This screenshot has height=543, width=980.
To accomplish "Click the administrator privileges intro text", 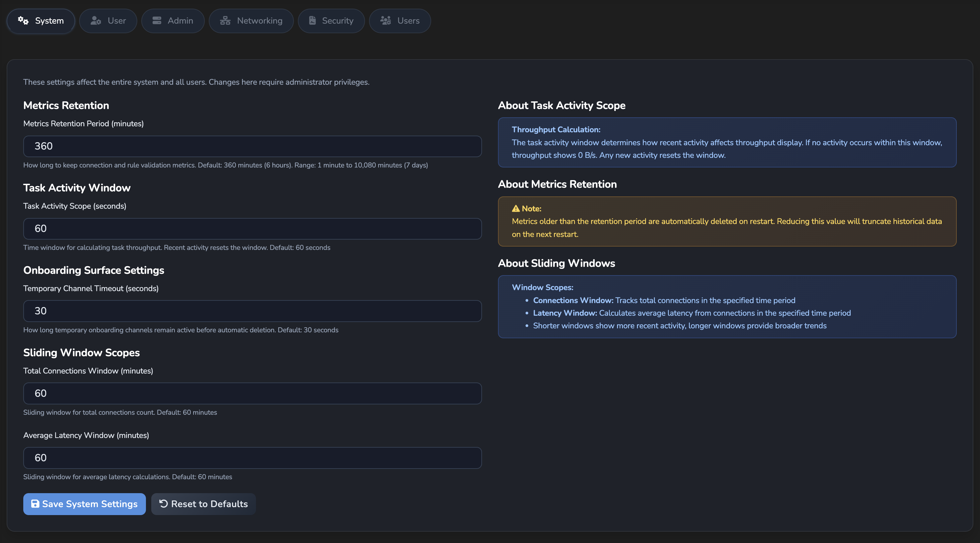I will click(x=196, y=82).
